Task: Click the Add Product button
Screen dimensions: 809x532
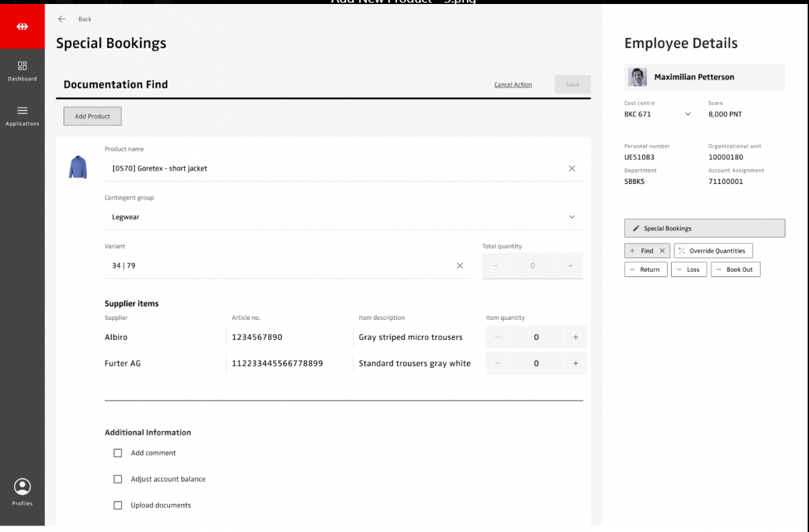Action: (92, 116)
